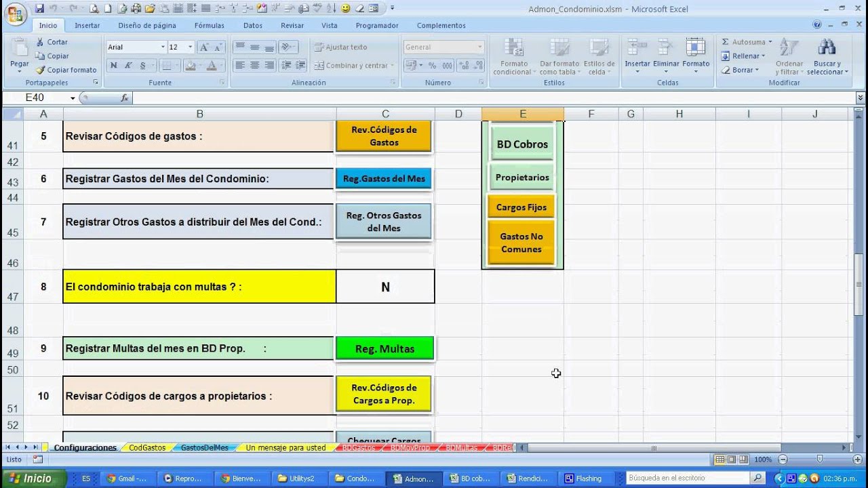The width and height of the screenshot is (868, 488).
Task: Click the font color A swatch icon
Action: tap(211, 66)
